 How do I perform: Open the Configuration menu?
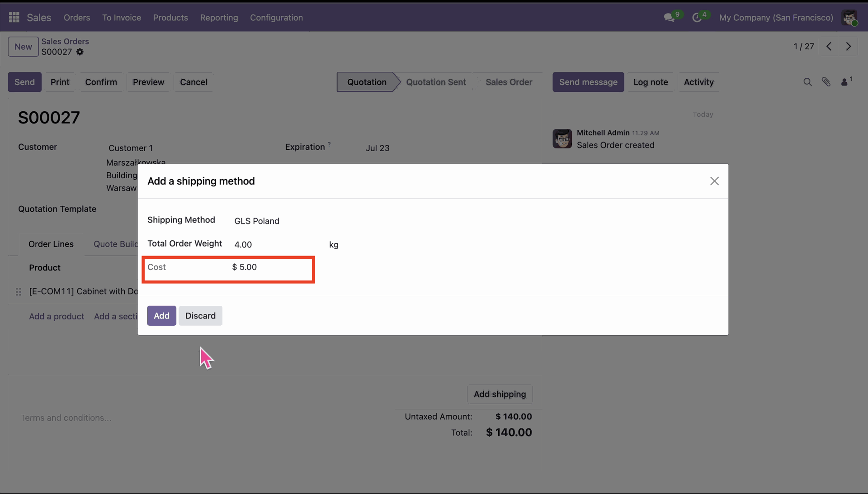coord(276,18)
